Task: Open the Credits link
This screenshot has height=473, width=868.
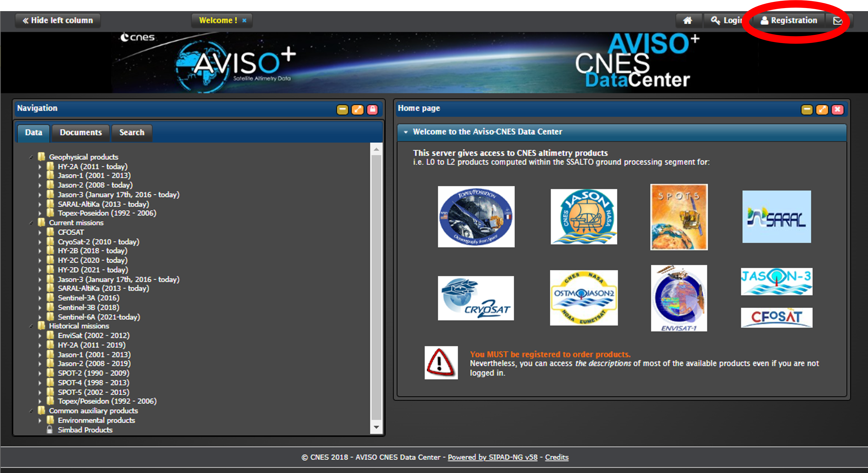Action: click(557, 457)
